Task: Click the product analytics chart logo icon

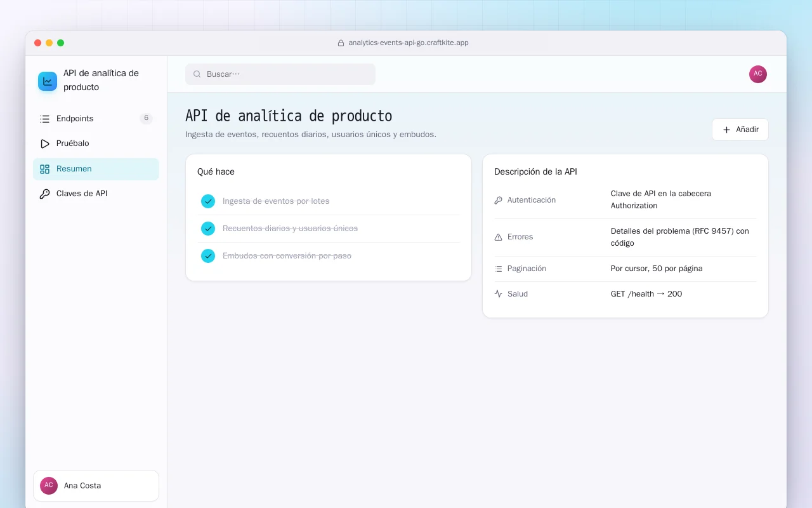Action: (48, 81)
